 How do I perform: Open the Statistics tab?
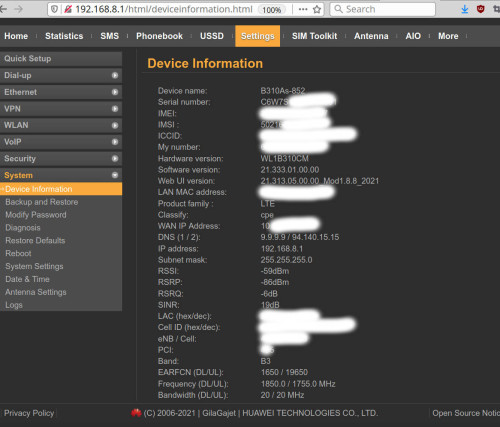(64, 36)
